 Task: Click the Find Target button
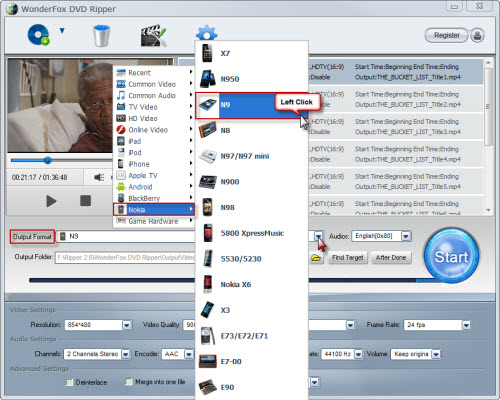[x=347, y=258]
